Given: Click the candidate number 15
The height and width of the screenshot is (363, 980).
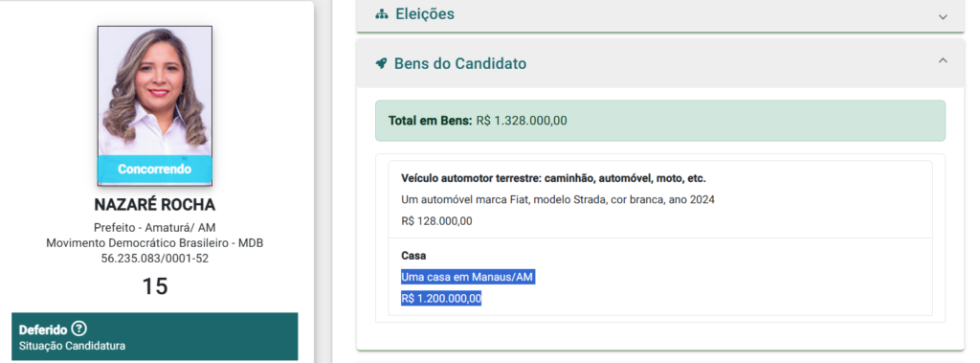Looking at the screenshot, I should [155, 286].
